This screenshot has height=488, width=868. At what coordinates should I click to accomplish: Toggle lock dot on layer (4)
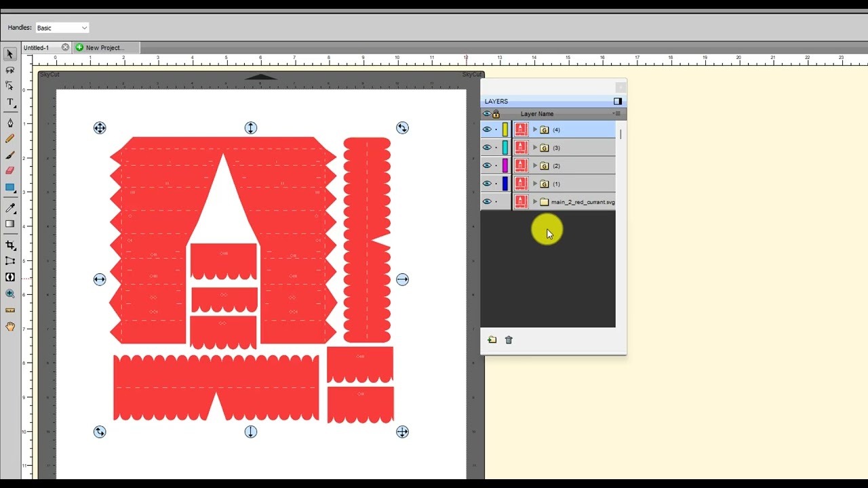496,129
